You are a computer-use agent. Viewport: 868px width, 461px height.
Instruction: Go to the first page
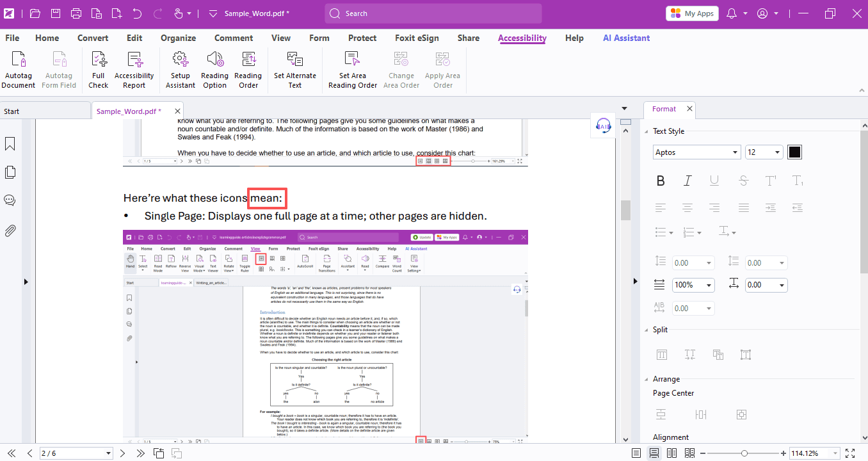[12, 453]
